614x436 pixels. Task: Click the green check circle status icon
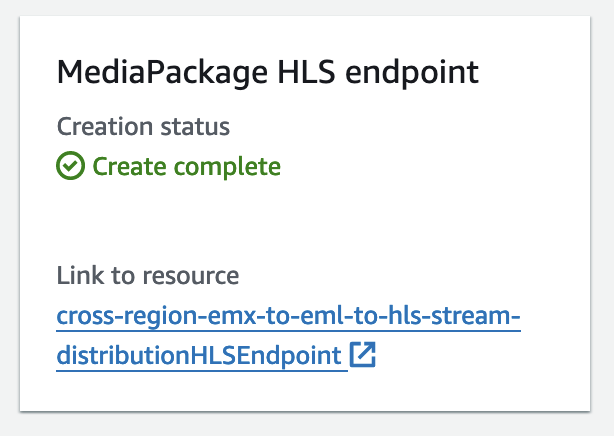point(71,166)
